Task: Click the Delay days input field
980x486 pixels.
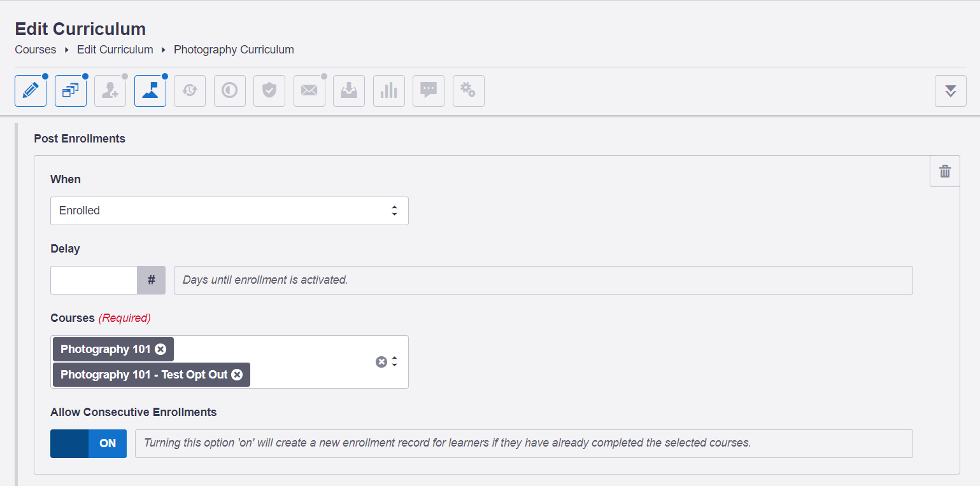Action: pyautogui.click(x=94, y=280)
